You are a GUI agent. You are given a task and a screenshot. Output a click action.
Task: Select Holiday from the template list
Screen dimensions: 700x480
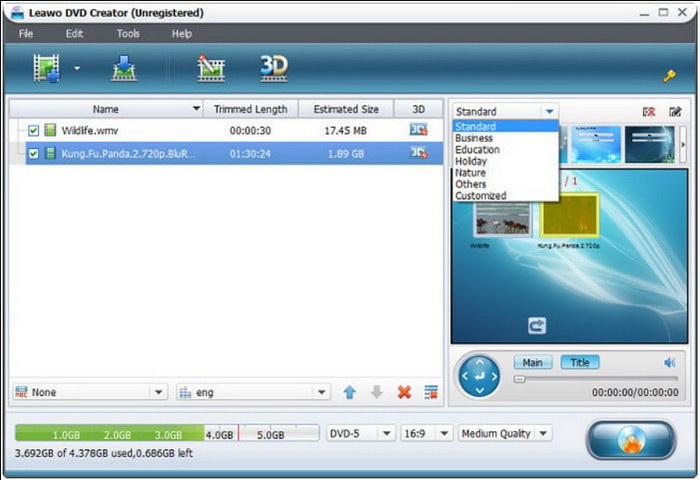(470, 161)
